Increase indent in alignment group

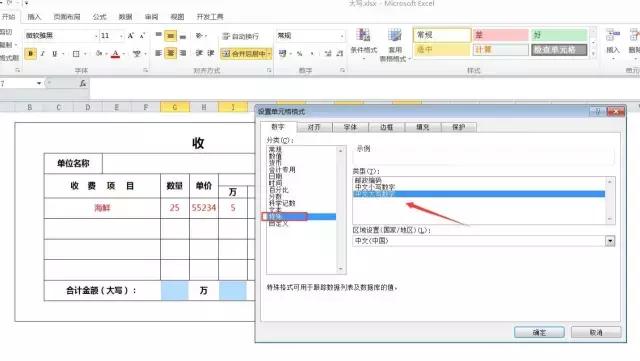211,53
